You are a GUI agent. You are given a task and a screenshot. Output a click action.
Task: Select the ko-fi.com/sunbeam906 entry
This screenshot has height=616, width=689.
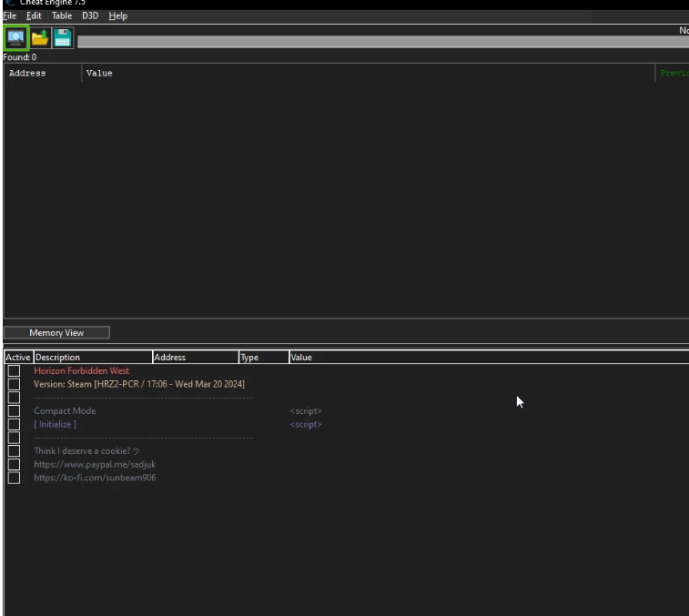coord(95,478)
